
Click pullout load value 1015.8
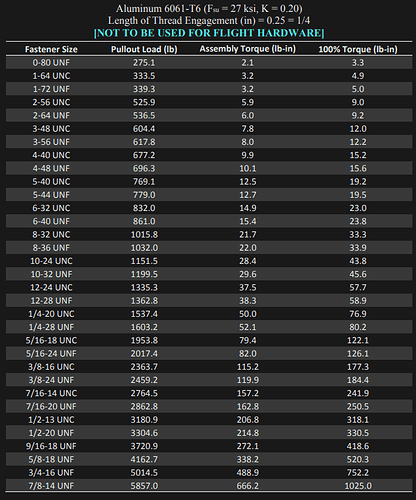tap(144, 235)
